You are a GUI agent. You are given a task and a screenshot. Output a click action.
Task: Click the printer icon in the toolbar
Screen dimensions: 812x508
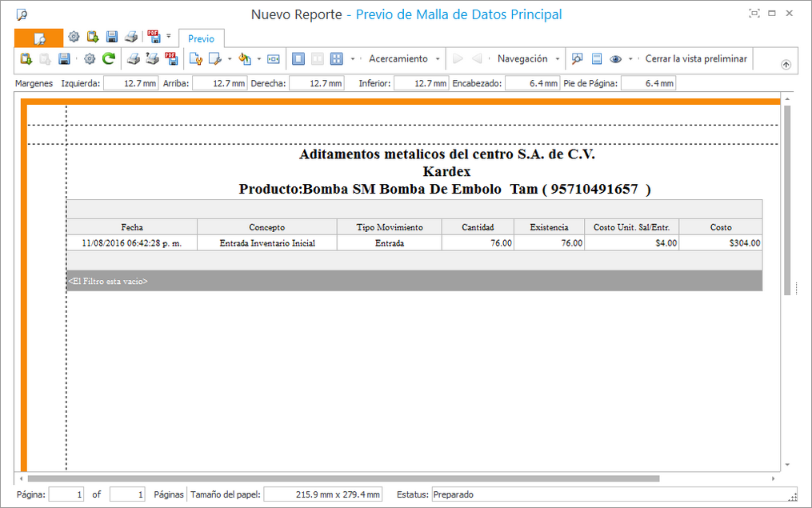[134, 59]
